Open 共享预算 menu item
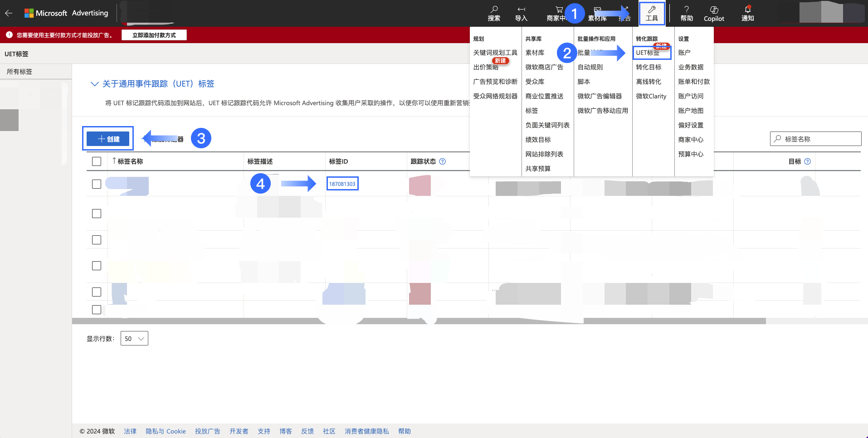Screen dimensions: 868x438 [538, 169]
